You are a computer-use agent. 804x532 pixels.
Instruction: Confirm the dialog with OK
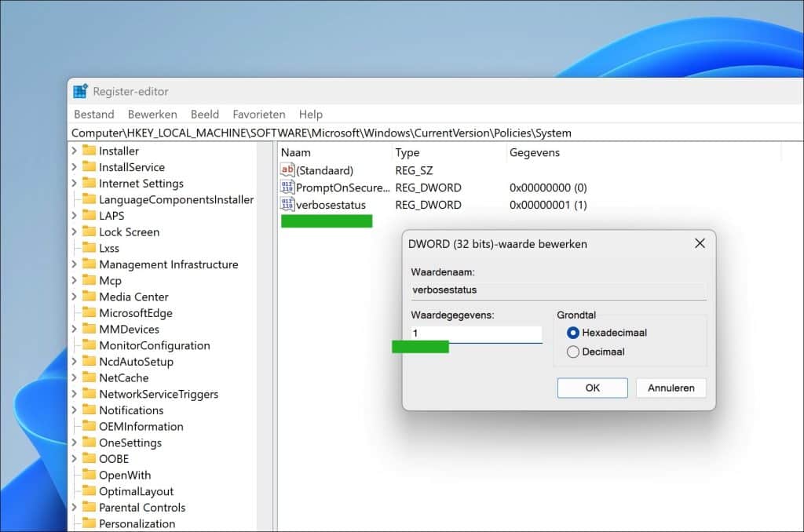click(592, 388)
